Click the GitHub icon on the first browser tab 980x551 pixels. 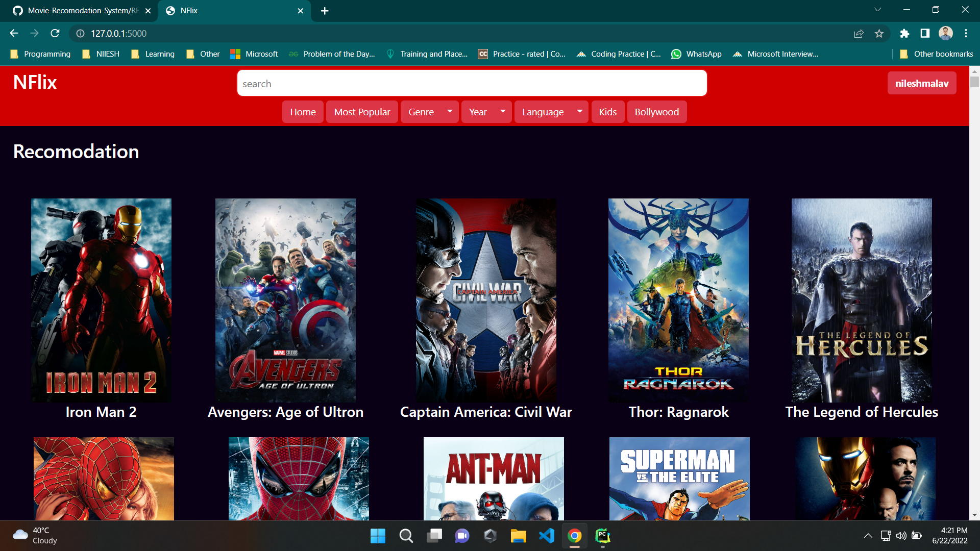(x=18, y=10)
